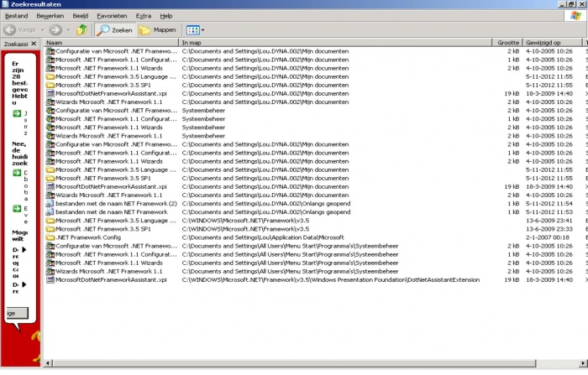Click the 'ige' button in search assistant
Image resolution: width=588 pixels, height=375 pixels.
[17, 313]
